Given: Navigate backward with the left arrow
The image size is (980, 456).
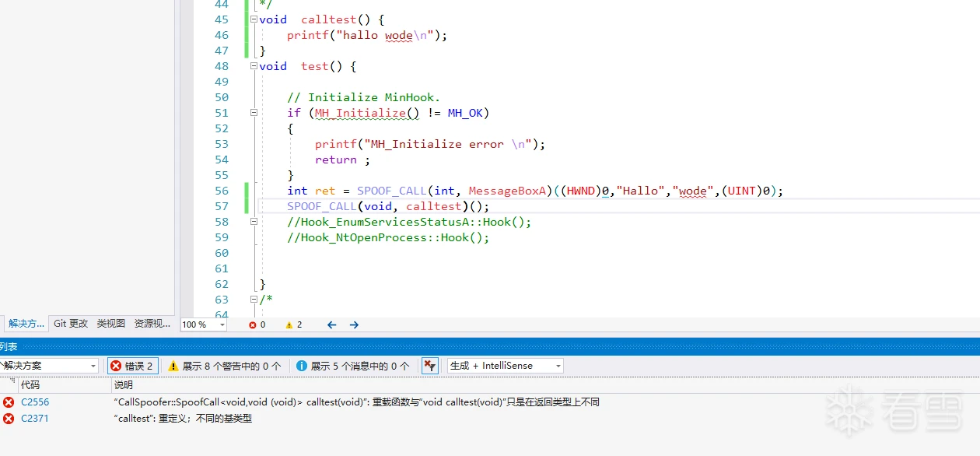Looking at the screenshot, I should point(331,324).
